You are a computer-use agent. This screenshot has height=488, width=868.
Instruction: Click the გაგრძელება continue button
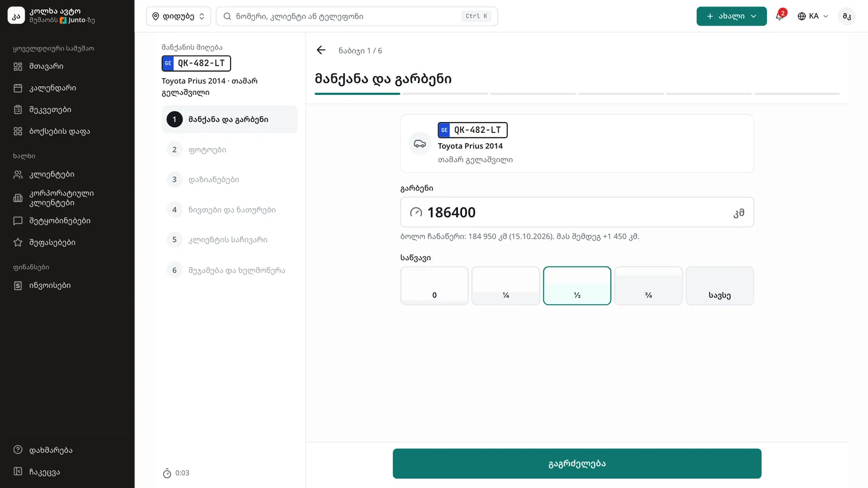(577, 464)
